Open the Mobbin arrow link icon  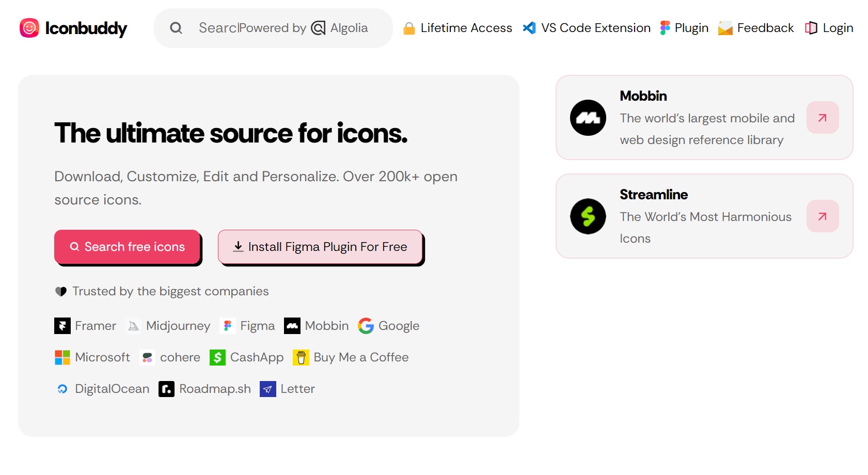pyautogui.click(x=823, y=118)
